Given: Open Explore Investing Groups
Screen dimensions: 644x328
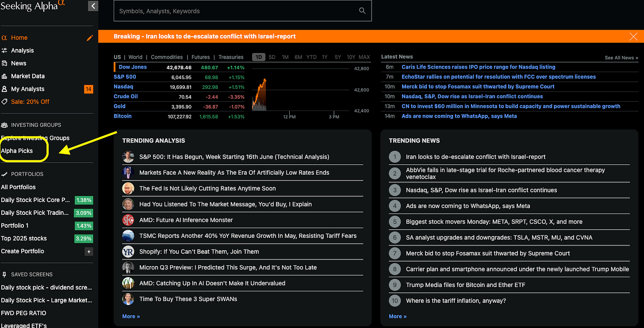Looking at the screenshot, I should [x=35, y=138].
